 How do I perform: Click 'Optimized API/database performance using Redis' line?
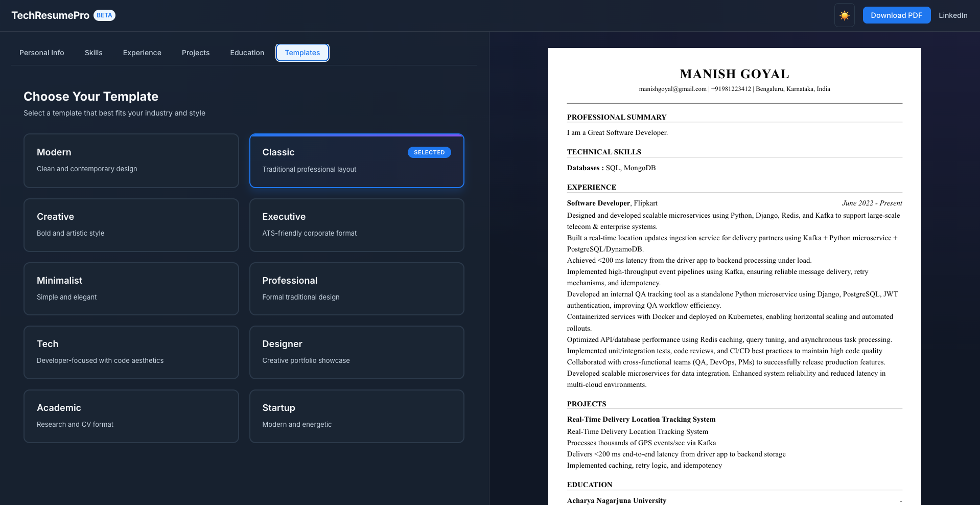point(730,339)
